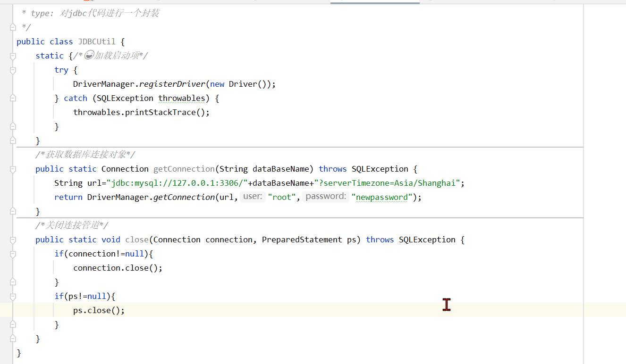Place caret on ps.close() statement

(99, 310)
